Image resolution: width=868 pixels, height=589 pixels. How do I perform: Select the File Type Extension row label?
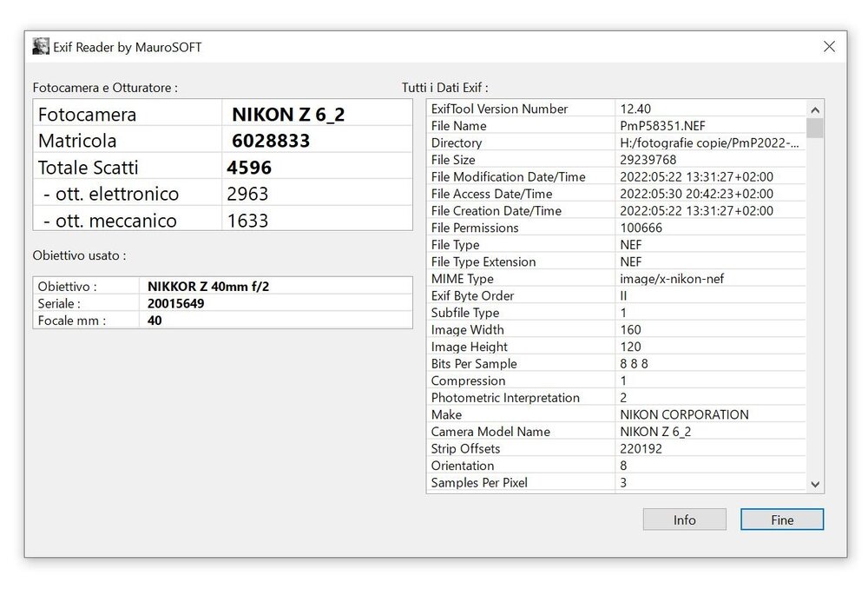(483, 261)
